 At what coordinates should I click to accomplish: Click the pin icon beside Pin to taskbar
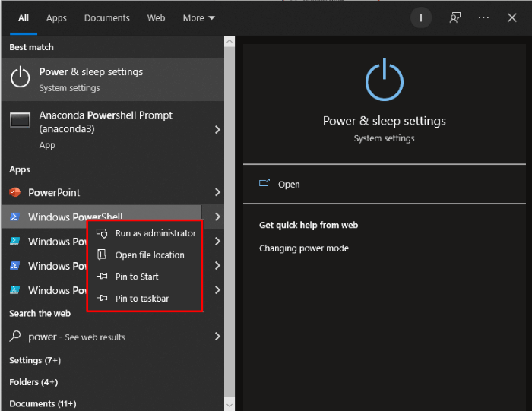[x=102, y=298]
